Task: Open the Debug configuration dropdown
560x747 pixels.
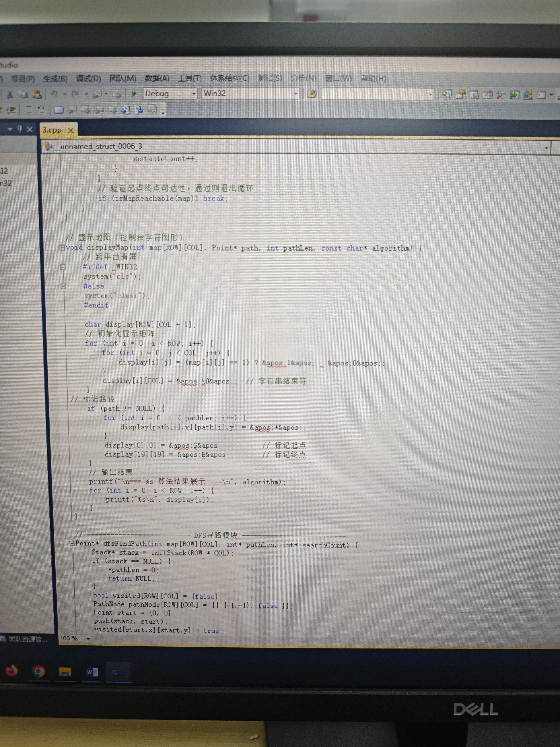Action: (x=194, y=94)
